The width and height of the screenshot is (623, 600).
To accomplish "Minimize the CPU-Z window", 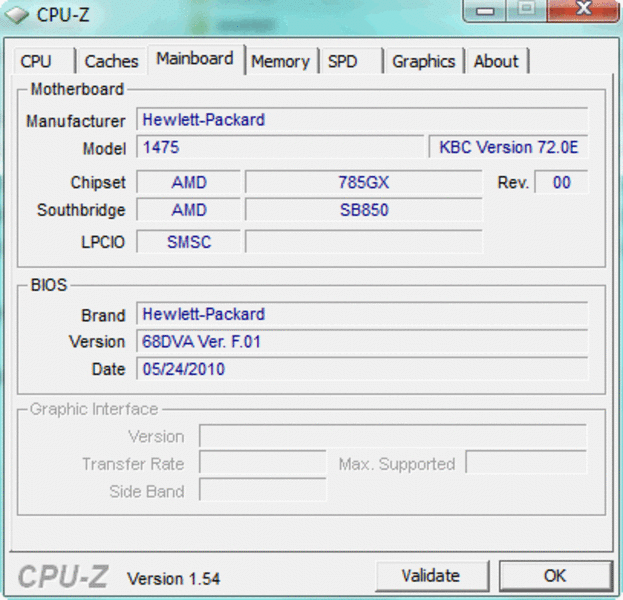I will point(484,10).
